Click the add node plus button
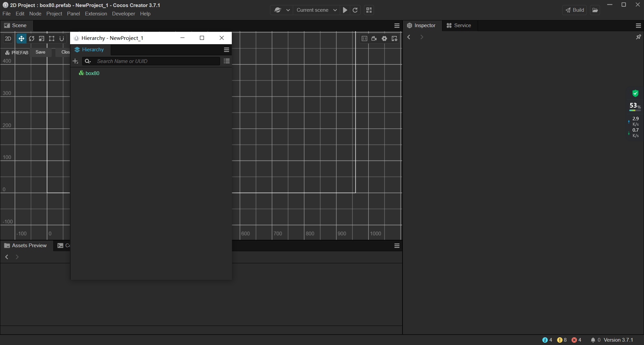This screenshot has width=644, height=345. (75, 61)
